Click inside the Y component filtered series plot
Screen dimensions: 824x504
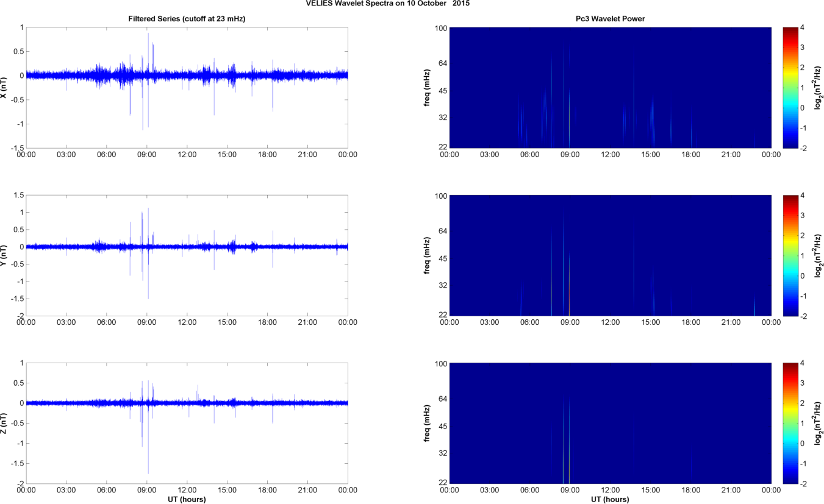tap(187, 255)
